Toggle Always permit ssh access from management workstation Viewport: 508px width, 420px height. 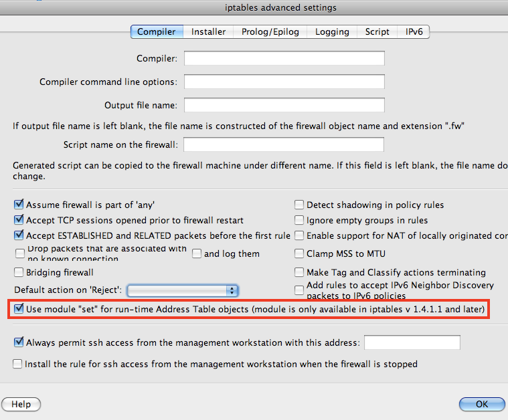(x=19, y=342)
